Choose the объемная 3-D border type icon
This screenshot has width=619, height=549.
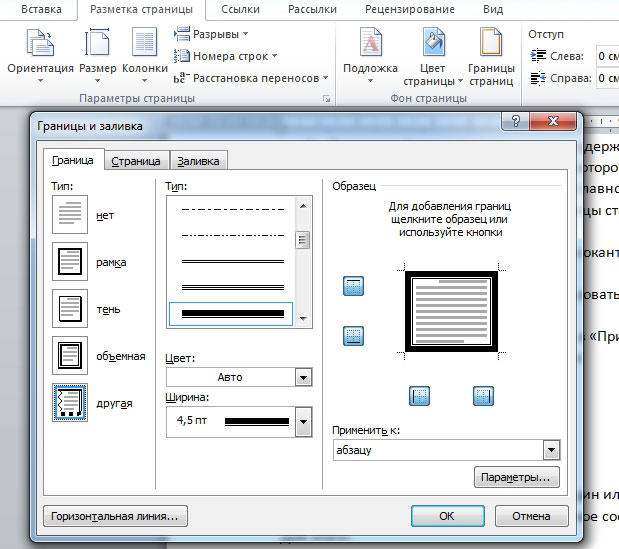(x=70, y=355)
